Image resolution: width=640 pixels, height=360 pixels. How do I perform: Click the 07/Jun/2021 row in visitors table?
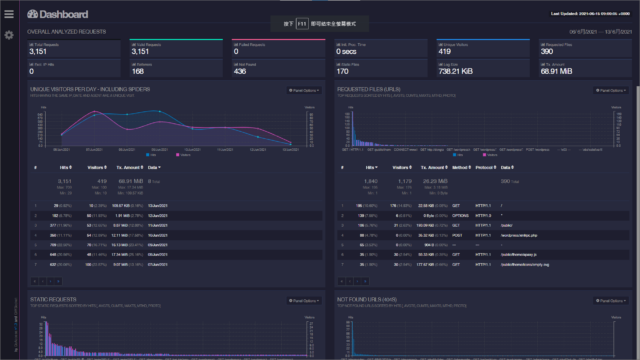[x=176, y=264]
